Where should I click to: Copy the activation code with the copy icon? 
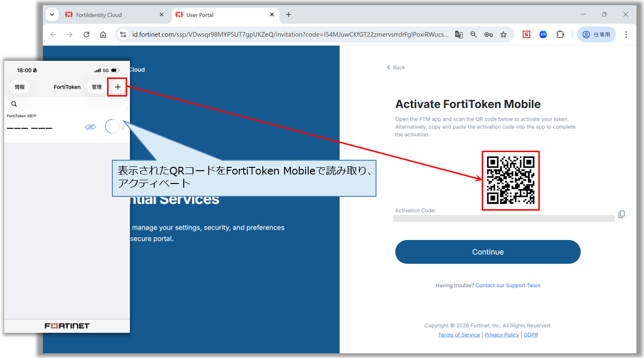(621, 214)
